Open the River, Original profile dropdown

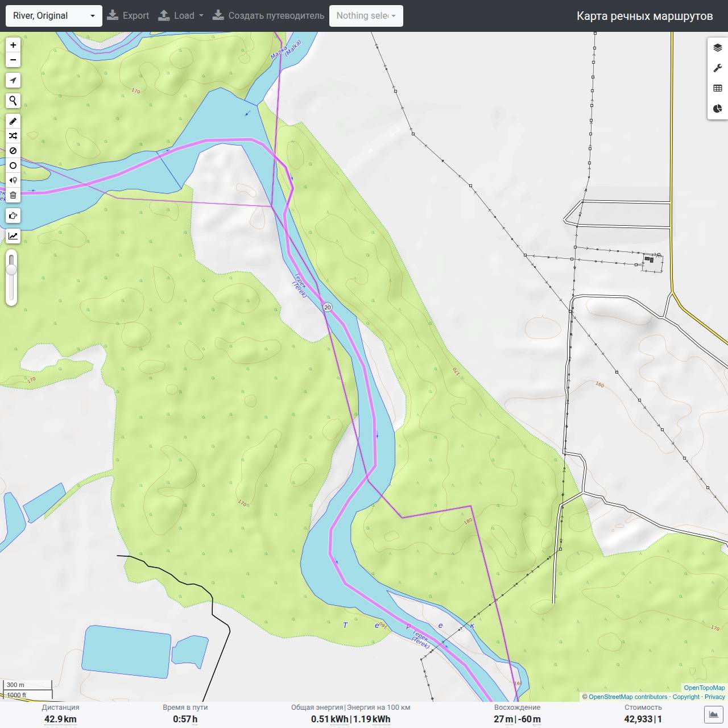pos(54,16)
